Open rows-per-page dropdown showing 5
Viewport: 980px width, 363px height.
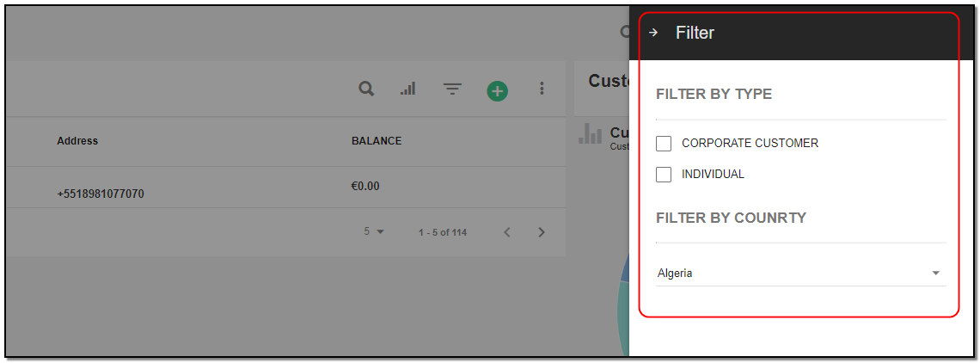[374, 231]
